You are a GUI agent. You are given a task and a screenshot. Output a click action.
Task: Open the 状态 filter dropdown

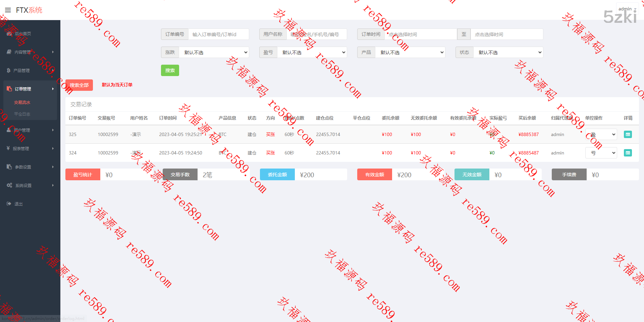508,52
